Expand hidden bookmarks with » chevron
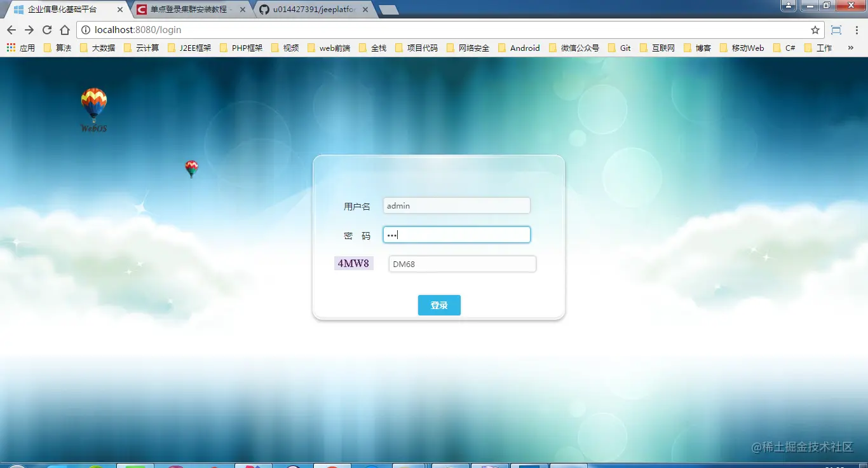This screenshot has height=468, width=868. (851, 48)
